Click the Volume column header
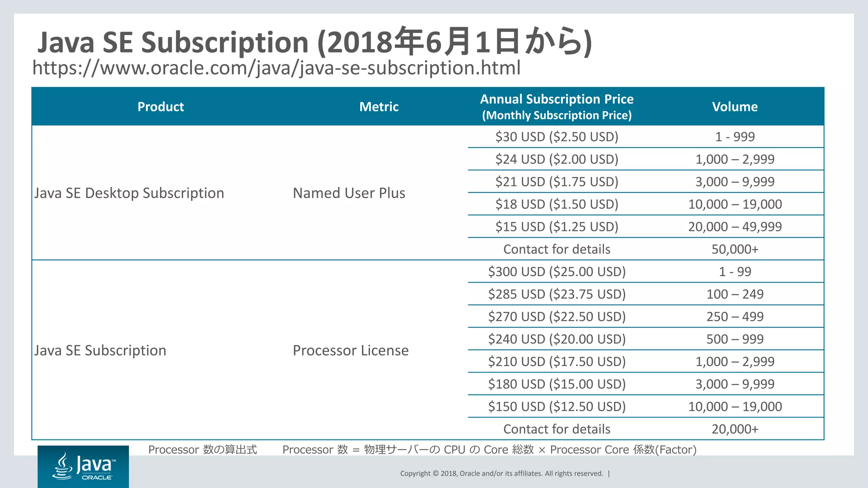The width and height of the screenshot is (868, 488). (735, 106)
